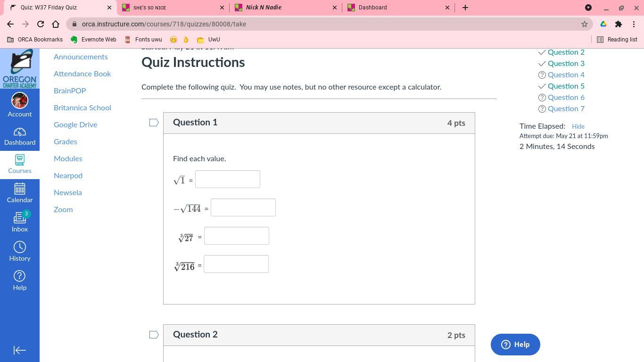This screenshot has height=362, width=644.
Task: Open the floating Help button
Action: (515, 345)
